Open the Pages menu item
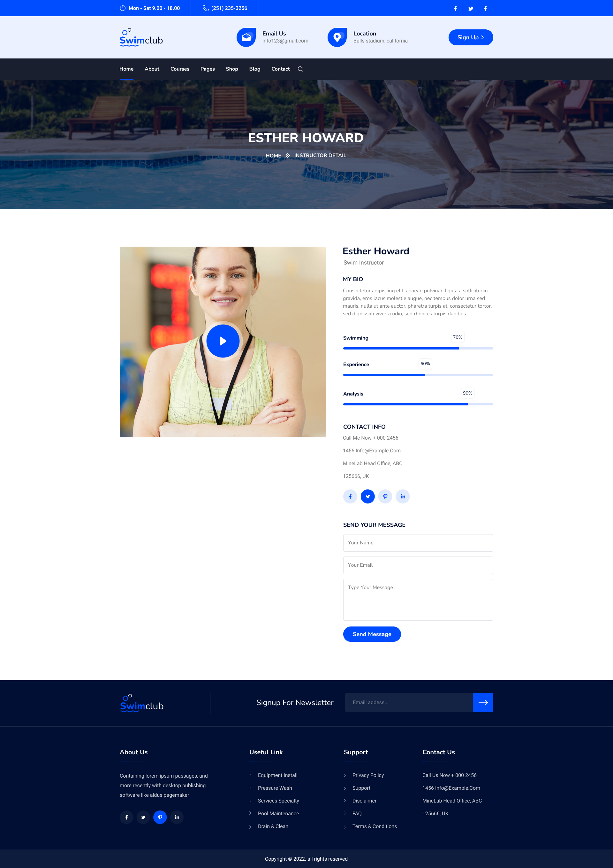 pos(208,69)
